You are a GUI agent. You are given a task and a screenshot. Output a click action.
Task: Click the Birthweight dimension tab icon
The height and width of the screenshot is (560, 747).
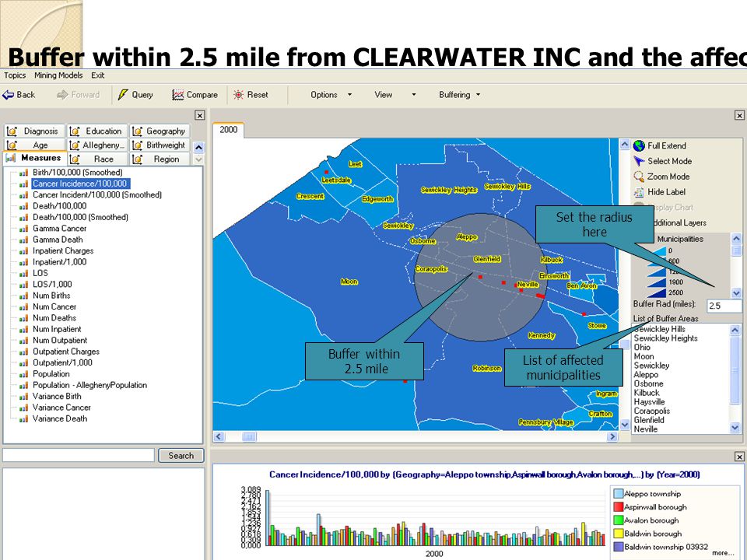(x=137, y=145)
